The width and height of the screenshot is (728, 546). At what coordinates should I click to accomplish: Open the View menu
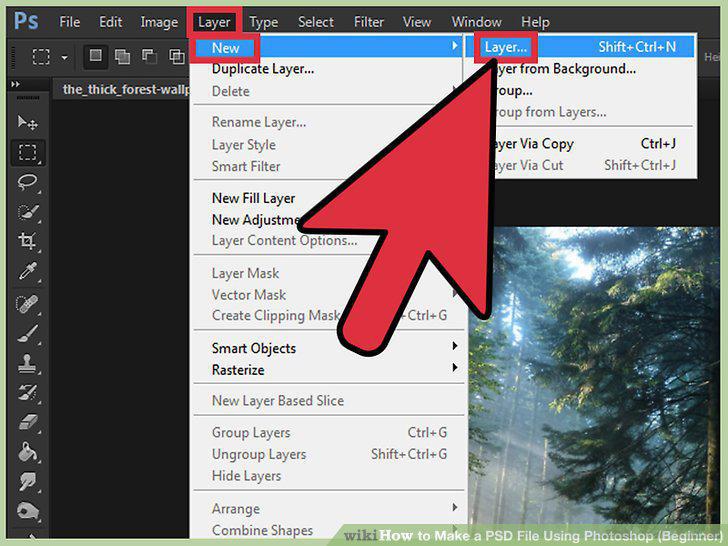point(416,22)
